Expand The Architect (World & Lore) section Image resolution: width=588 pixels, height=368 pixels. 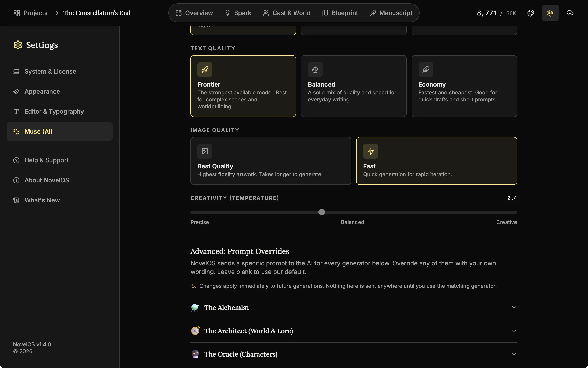354,331
